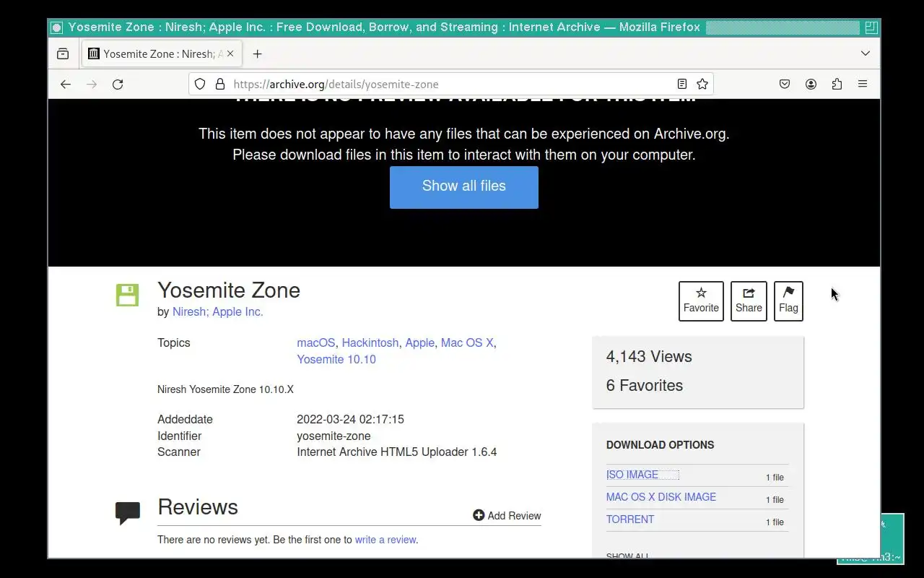Click the DOWNLOAD OPTIONS heading
This screenshot has height=578, width=924.
660,445
